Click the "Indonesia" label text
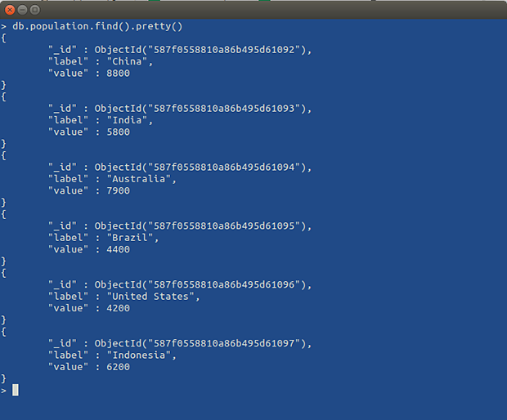Screen dimensions: 507x420 [x=141, y=355]
